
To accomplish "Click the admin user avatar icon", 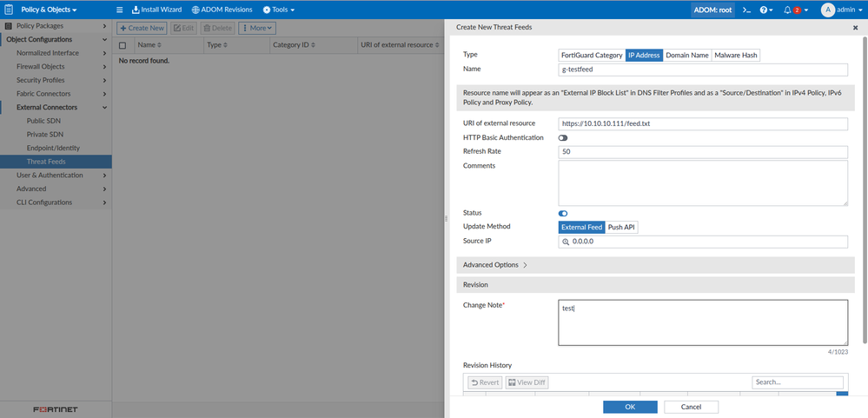I will [x=827, y=10].
